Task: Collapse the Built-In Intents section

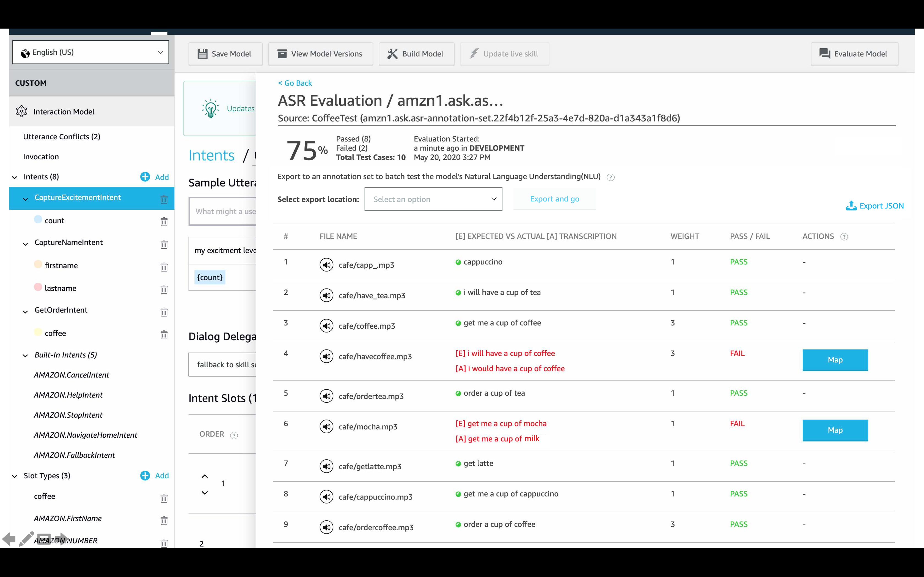Action: coord(26,356)
